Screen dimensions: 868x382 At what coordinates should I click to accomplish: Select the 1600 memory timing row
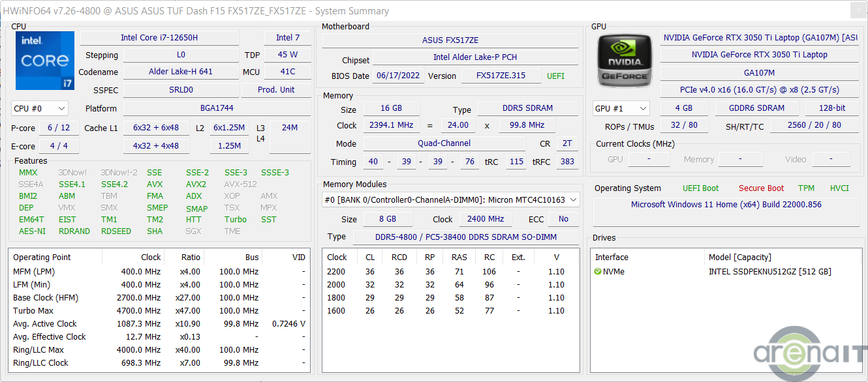[x=450, y=311]
